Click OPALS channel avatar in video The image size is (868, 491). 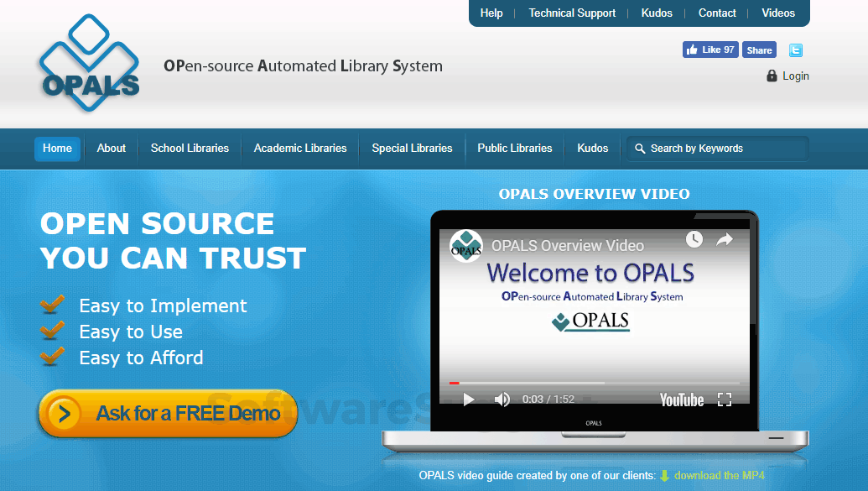point(466,245)
